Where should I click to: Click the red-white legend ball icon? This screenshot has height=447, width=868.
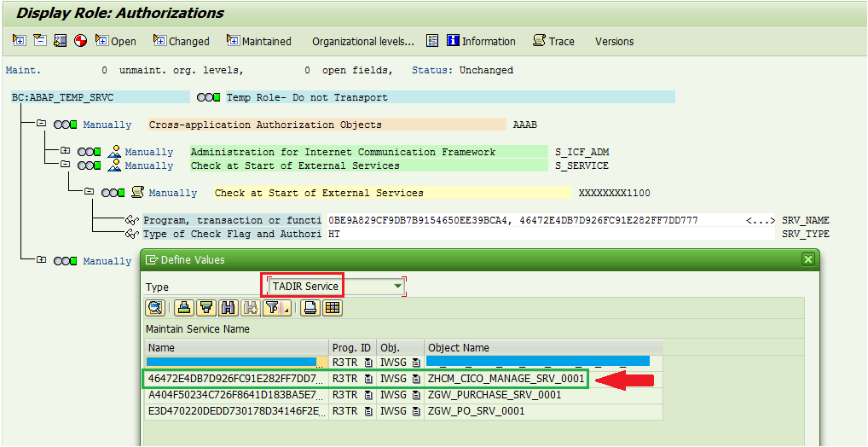tap(81, 41)
